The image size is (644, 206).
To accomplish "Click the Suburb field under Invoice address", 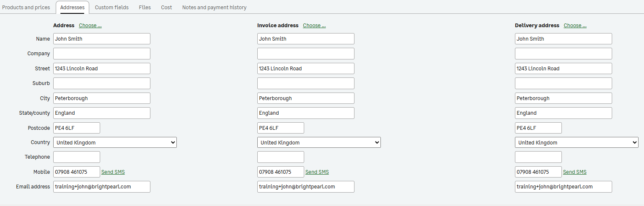I will click(x=306, y=83).
